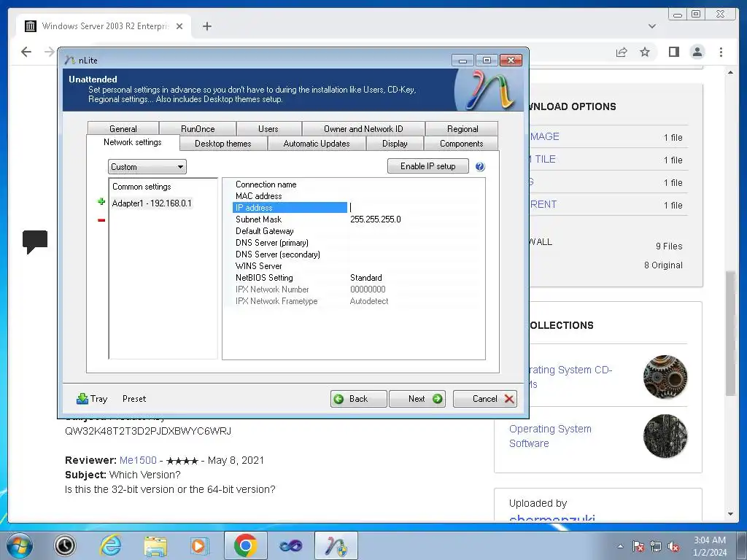This screenshot has width=747, height=560.
Task: Open the Users tab
Action: [x=268, y=128]
